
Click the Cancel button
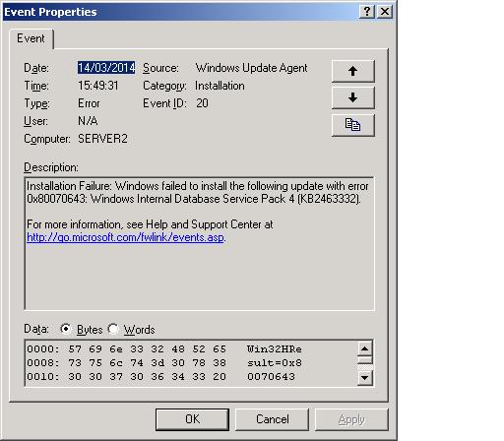pyautogui.click(x=273, y=419)
